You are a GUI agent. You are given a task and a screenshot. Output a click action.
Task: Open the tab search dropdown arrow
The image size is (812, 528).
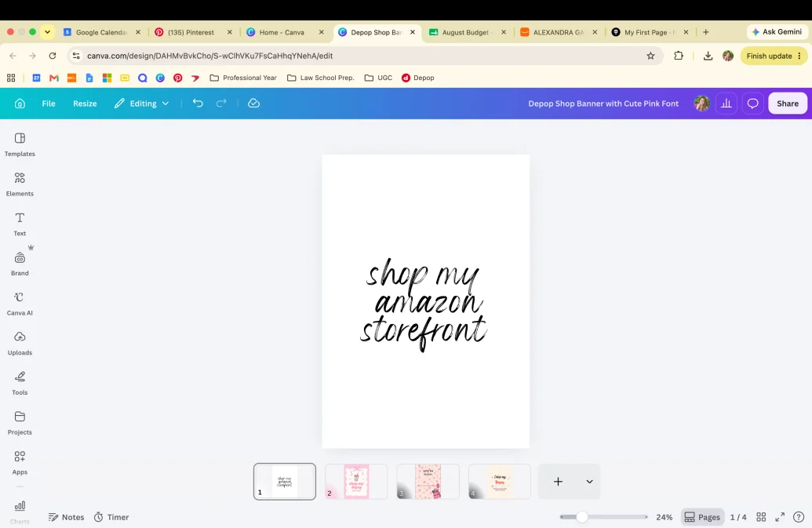pyautogui.click(x=47, y=32)
